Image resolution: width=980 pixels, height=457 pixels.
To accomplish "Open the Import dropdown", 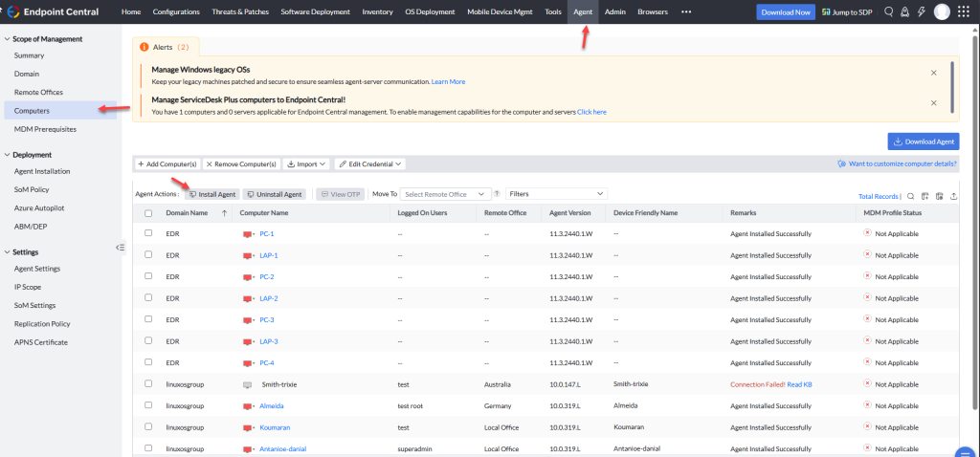I will tap(306, 164).
